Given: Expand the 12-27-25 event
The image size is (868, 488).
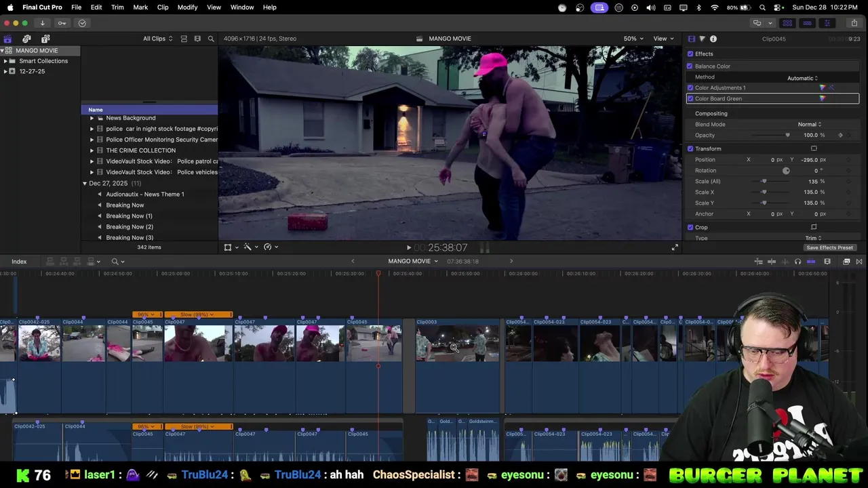Looking at the screenshot, I should point(5,71).
